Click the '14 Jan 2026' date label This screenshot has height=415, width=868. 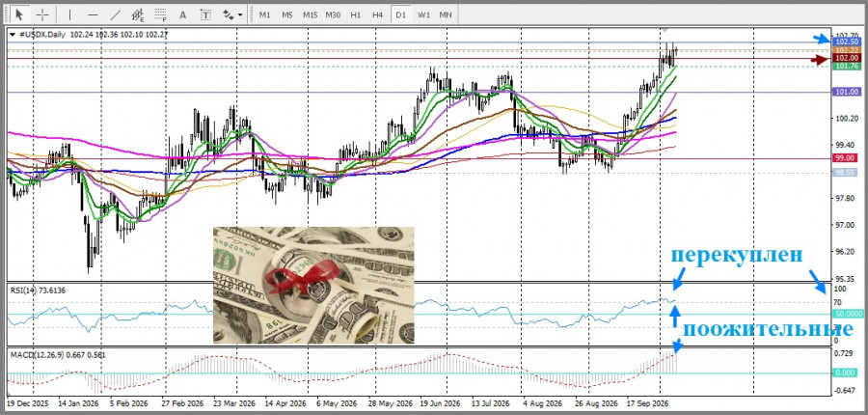(x=77, y=403)
